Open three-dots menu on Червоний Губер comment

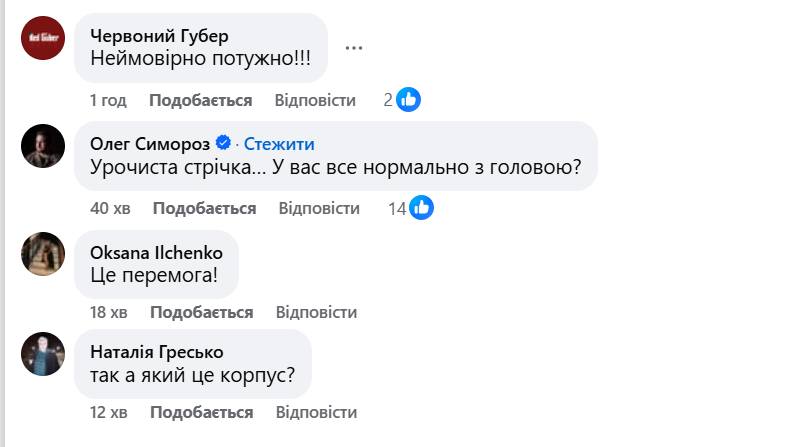(x=354, y=47)
